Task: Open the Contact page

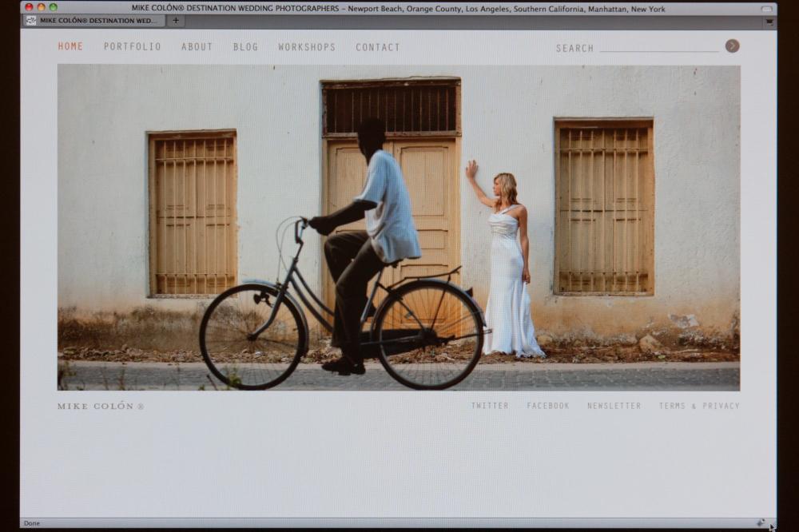Action: click(x=377, y=46)
